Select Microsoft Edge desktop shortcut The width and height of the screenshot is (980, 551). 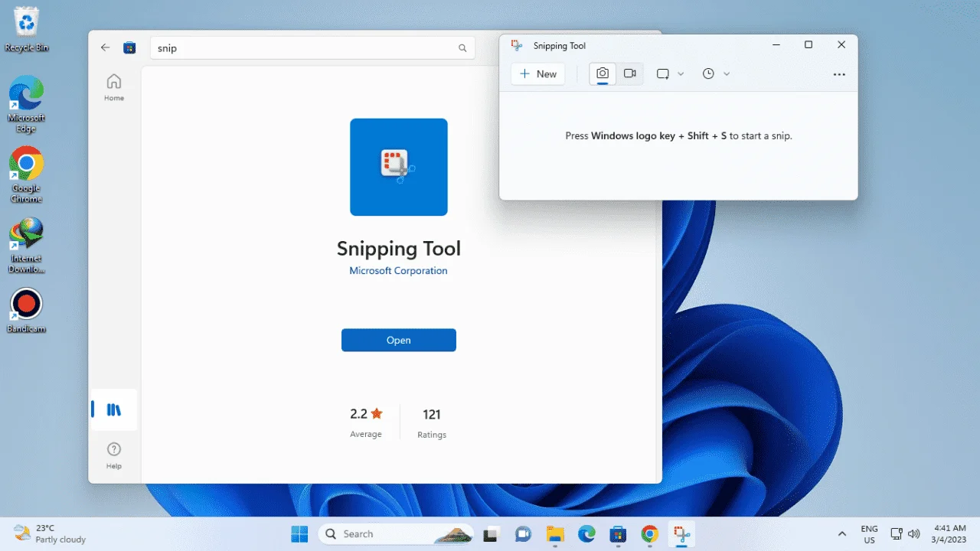click(27, 104)
